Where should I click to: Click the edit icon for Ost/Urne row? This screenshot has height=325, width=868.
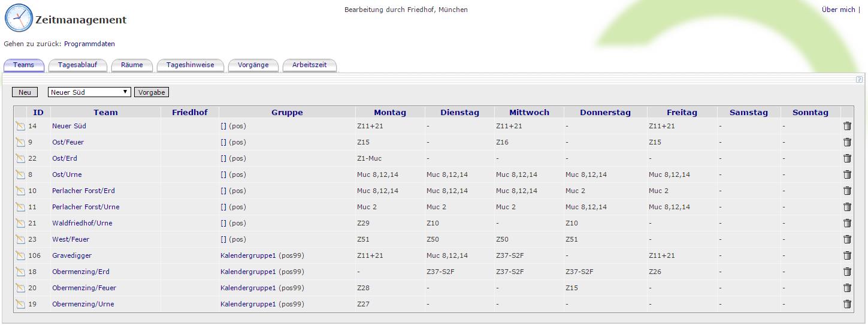pyautogui.click(x=20, y=174)
